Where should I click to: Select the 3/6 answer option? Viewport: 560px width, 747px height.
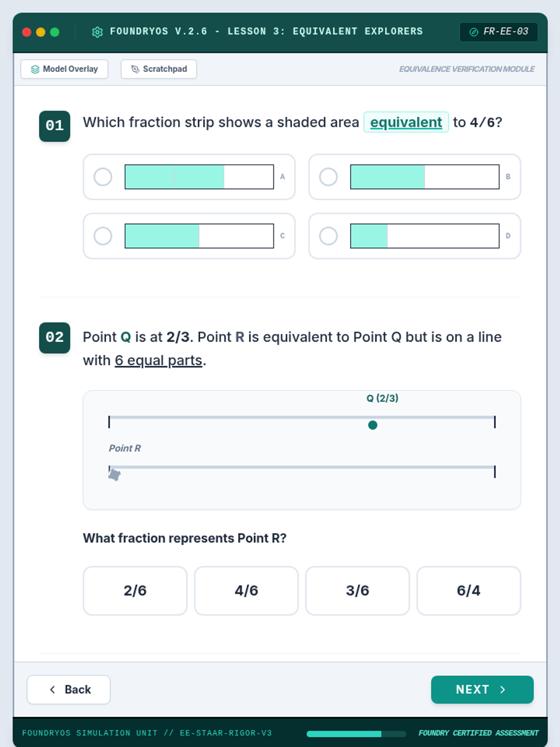pos(357,591)
